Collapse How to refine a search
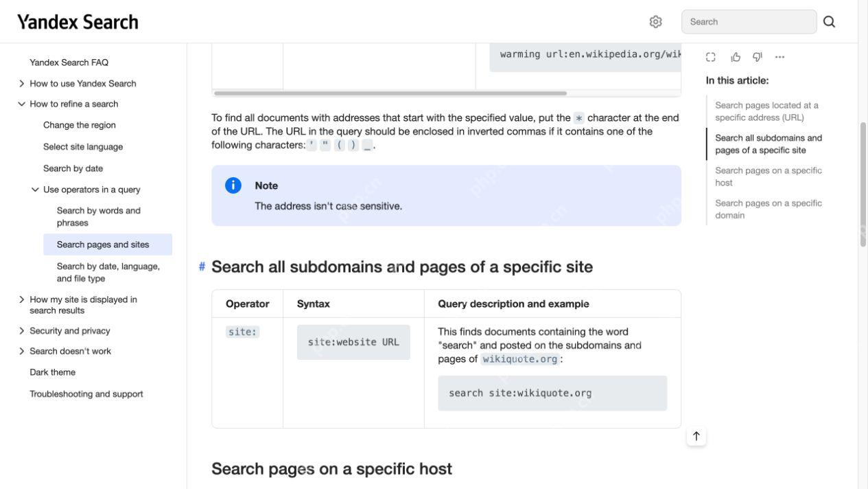868x489 pixels. (21, 104)
